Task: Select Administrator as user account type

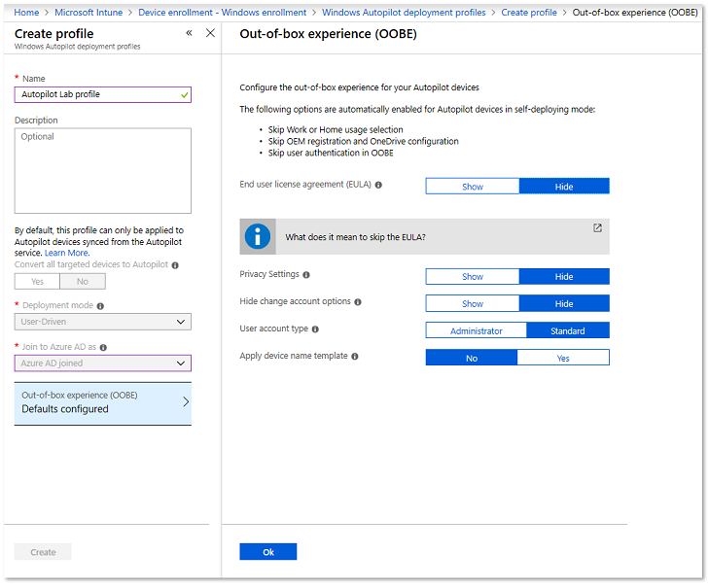Action: (476, 330)
